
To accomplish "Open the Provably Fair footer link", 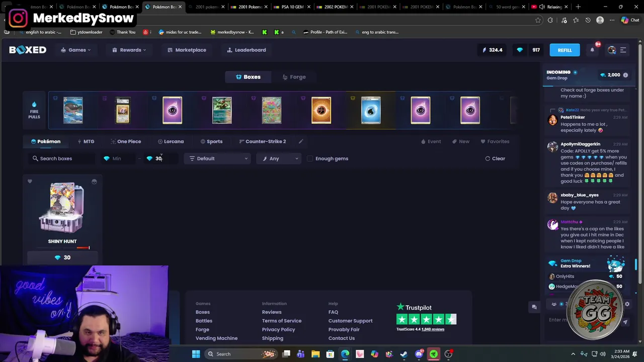I will click(x=344, y=329).
